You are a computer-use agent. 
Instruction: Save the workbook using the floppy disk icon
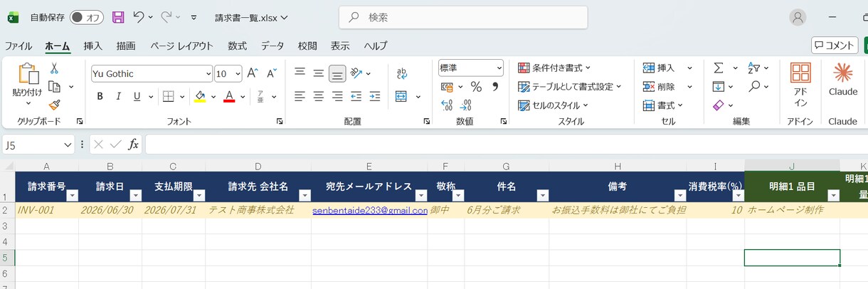point(118,17)
